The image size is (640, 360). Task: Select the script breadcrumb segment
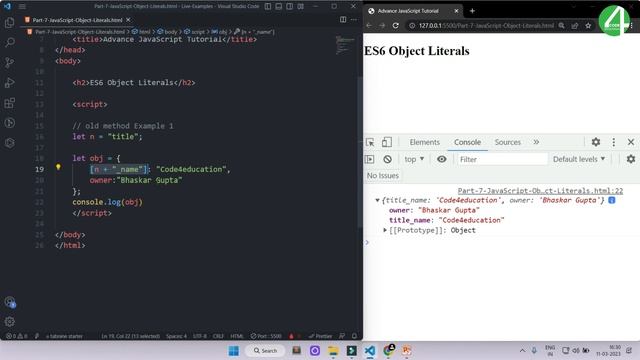(194, 31)
